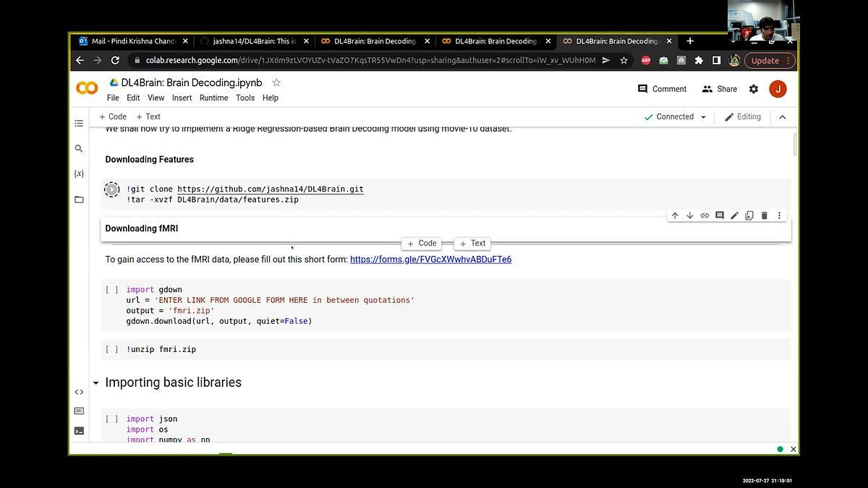Expand the Connected runtime dropdown

tap(703, 117)
